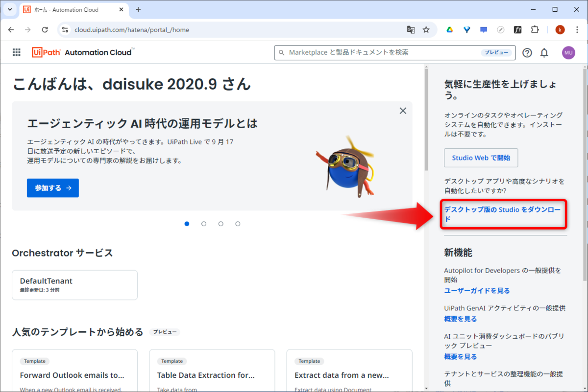Screen dimensions: 588x392
Task: Click the Orchestrator サービス heading
Action: coord(62,253)
